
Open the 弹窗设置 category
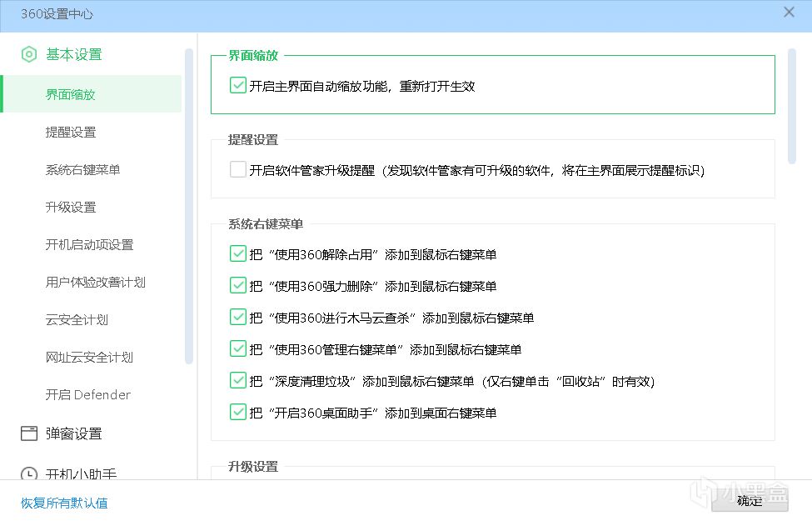[x=73, y=433]
